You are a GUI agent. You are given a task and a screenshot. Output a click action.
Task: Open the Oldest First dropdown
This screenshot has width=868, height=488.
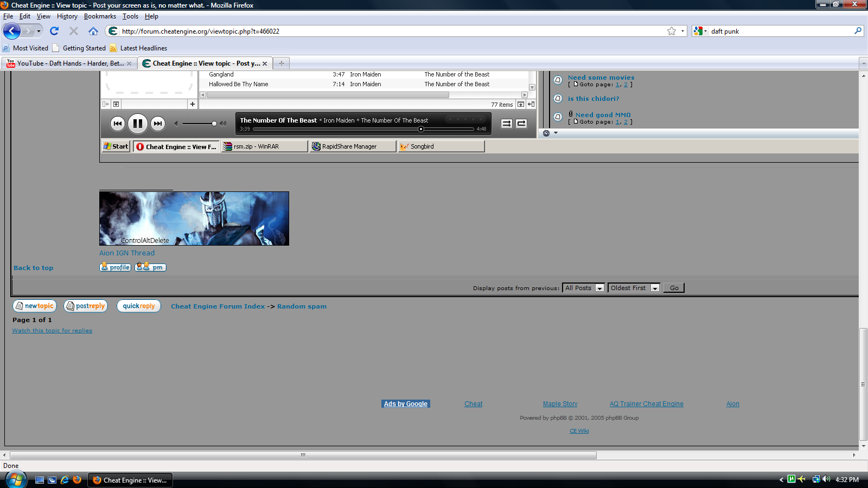[x=634, y=288]
